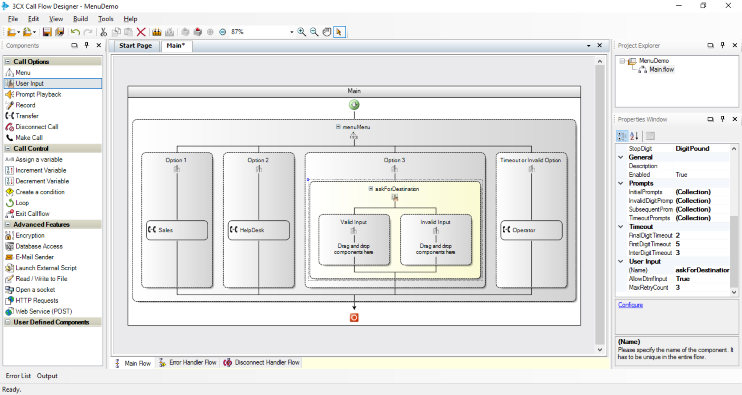Screen dimensions: 742x395
Task: Click the collapse-all minus circle icon
Action: tap(223, 32)
